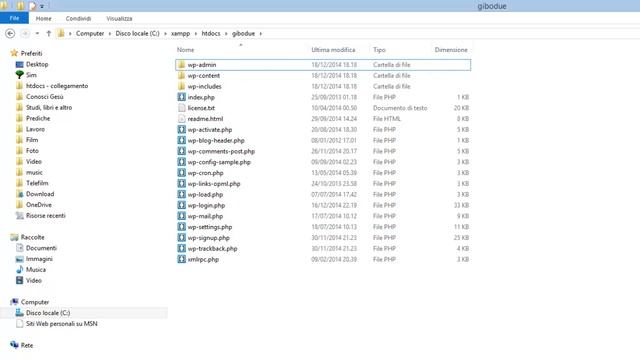This screenshot has height=360, width=640.
Task: Open the Visualizza ribbon tab
Action: point(119,18)
